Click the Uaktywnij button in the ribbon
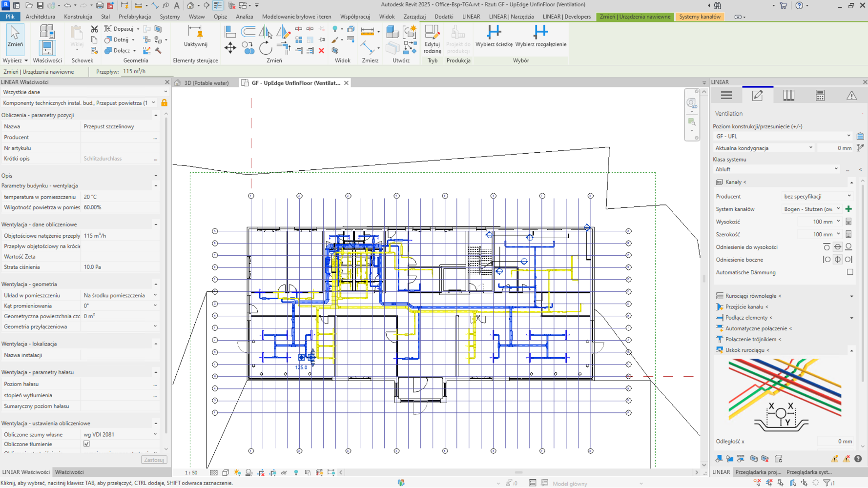The image size is (868, 488). [195, 36]
